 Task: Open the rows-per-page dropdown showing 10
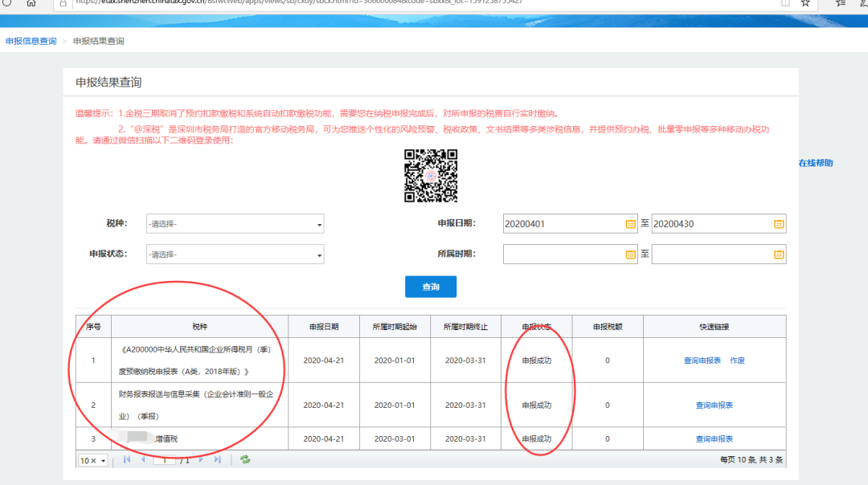[93, 460]
